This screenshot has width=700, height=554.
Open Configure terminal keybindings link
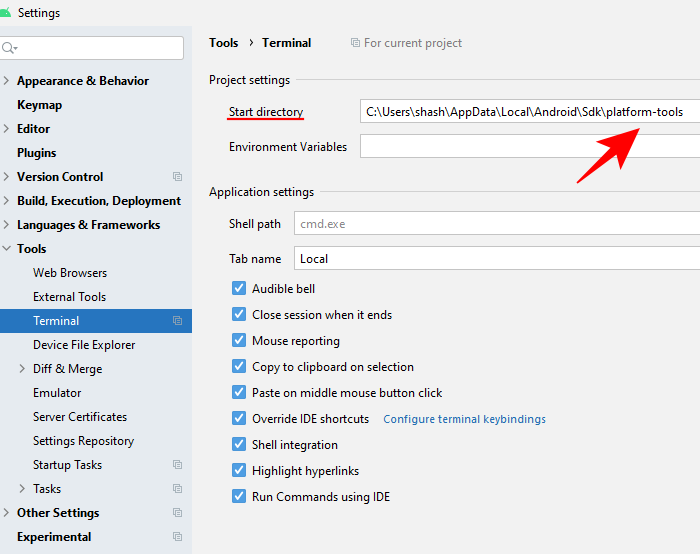pos(464,419)
